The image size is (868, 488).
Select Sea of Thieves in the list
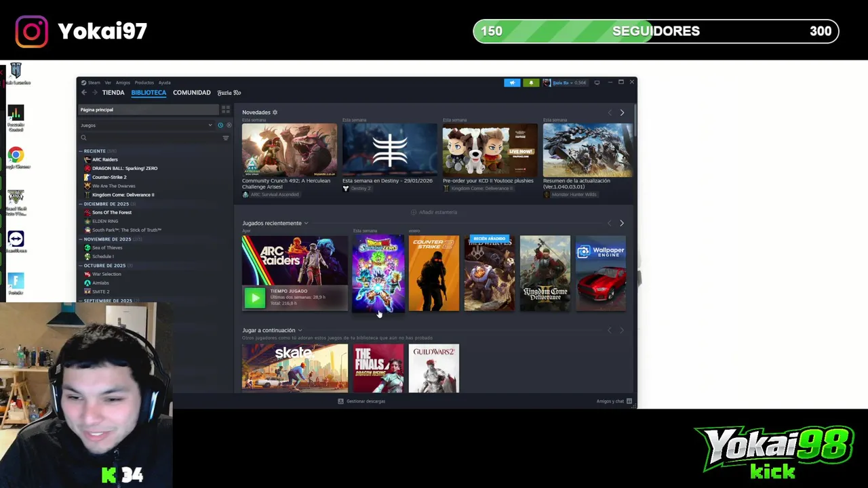[107, 248]
